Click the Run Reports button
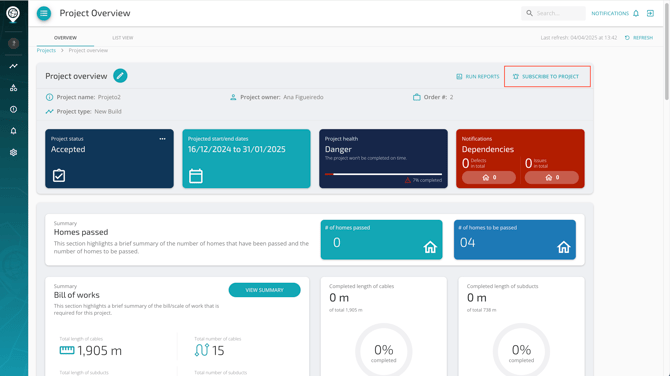 coord(478,76)
